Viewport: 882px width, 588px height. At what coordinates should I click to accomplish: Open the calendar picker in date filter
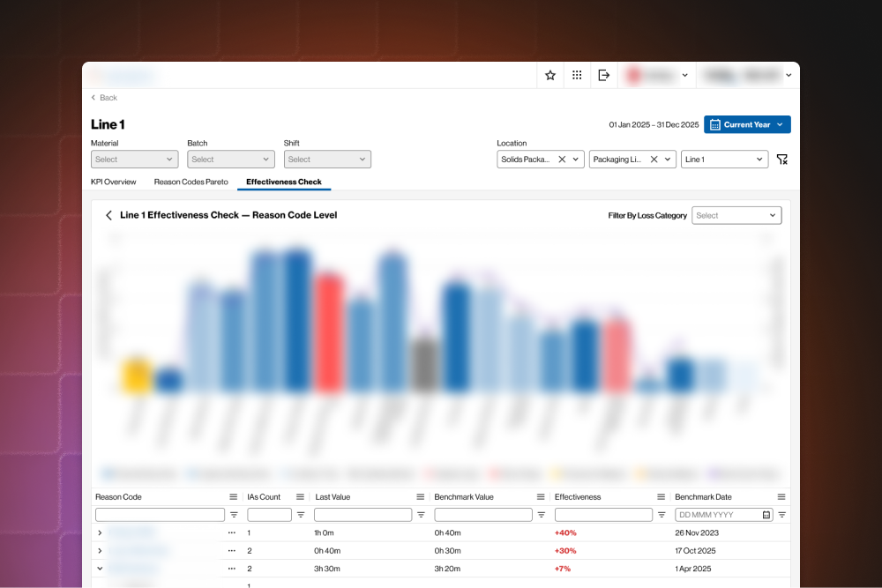766,515
